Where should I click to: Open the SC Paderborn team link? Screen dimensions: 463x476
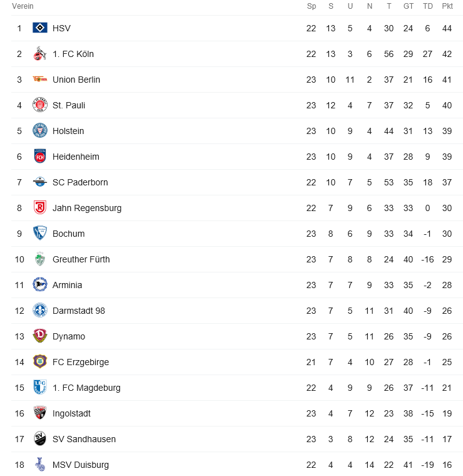coord(80,182)
